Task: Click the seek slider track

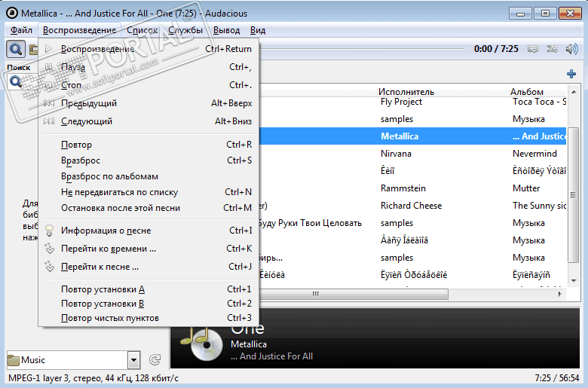Action: tap(362, 49)
